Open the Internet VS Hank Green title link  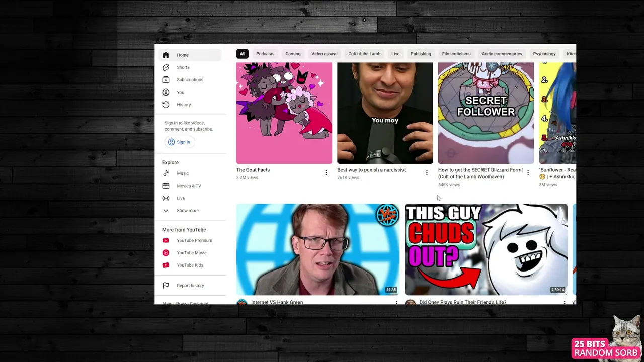pyautogui.click(x=277, y=302)
